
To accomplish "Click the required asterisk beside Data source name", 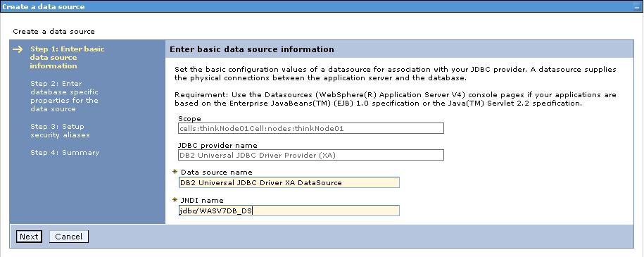I will point(175,172).
